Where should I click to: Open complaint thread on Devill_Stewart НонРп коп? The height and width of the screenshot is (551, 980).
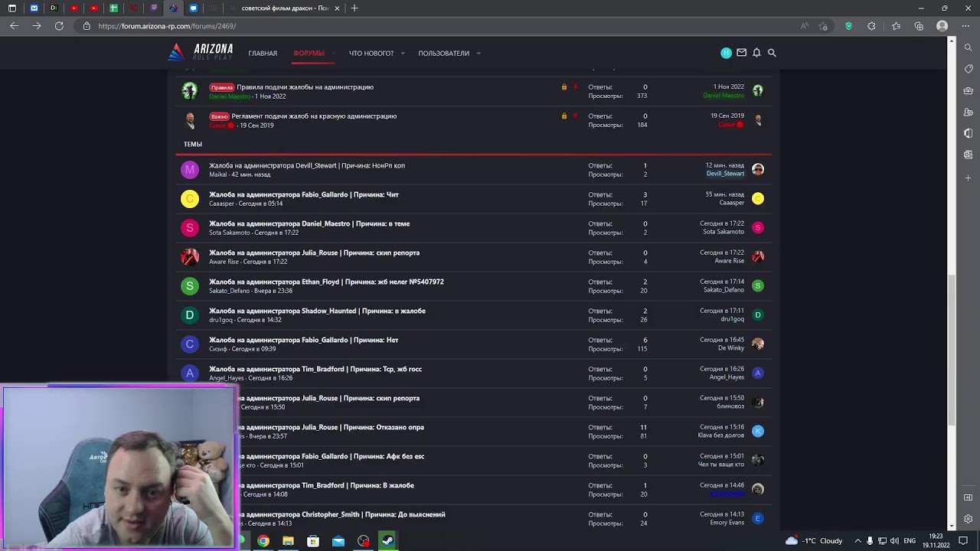click(x=307, y=165)
